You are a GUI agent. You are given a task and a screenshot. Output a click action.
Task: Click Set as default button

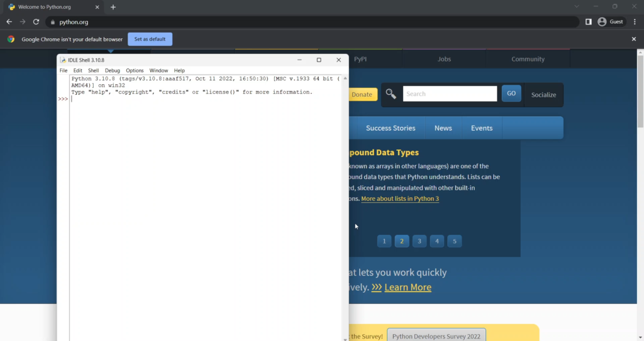(150, 39)
